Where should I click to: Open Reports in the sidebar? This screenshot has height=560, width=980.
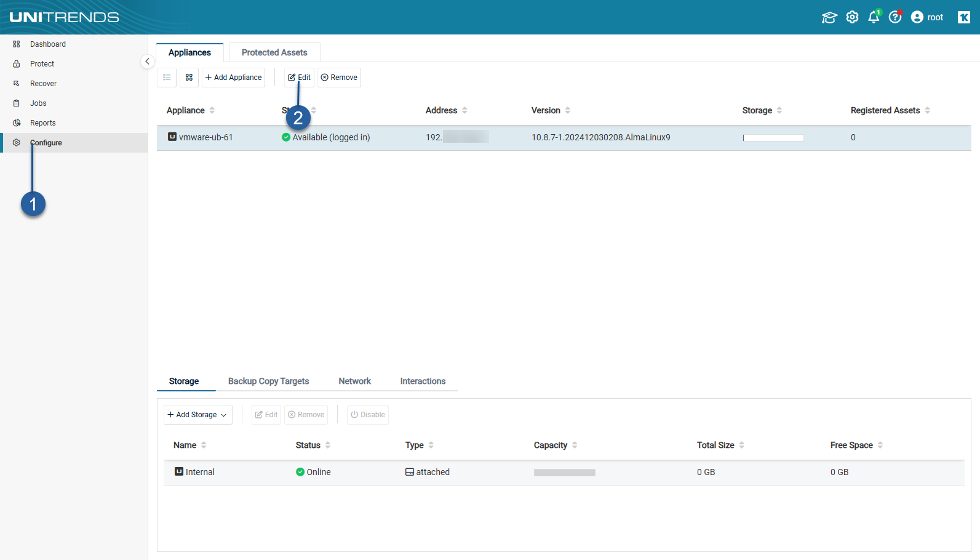pyautogui.click(x=43, y=123)
